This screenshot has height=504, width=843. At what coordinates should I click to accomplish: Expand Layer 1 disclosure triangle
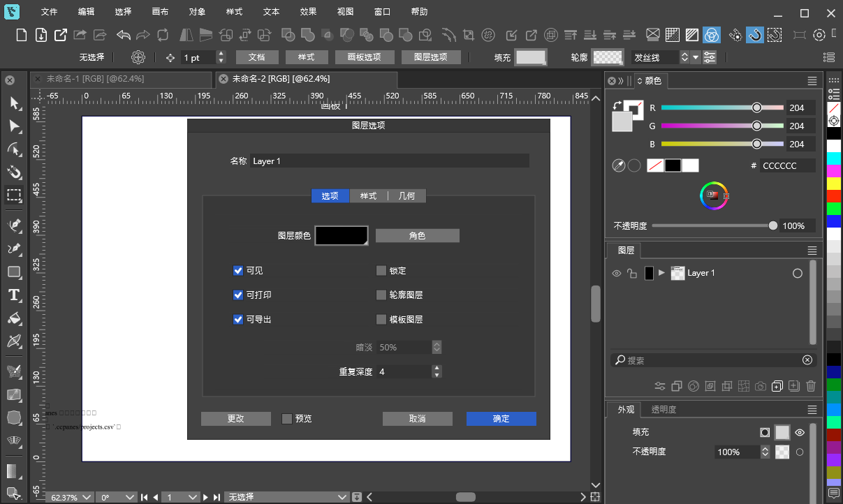661,273
